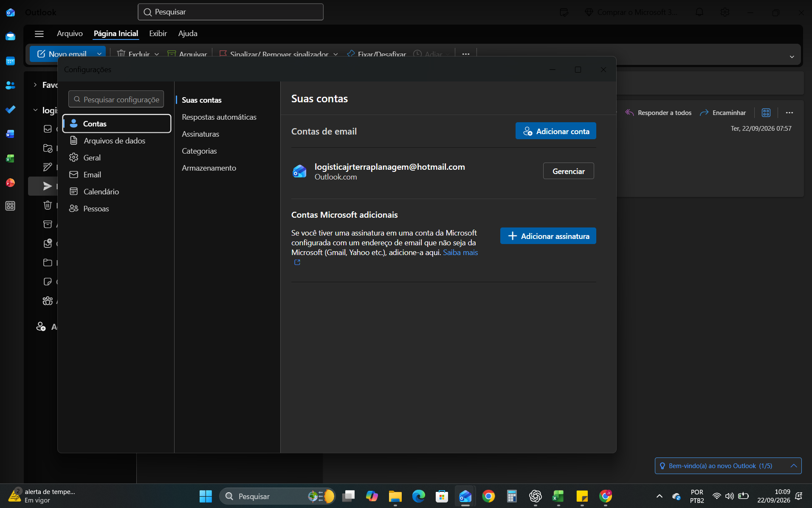The height and width of the screenshot is (508, 812).
Task: Open To Do checkmark app
Action: tap(10, 109)
